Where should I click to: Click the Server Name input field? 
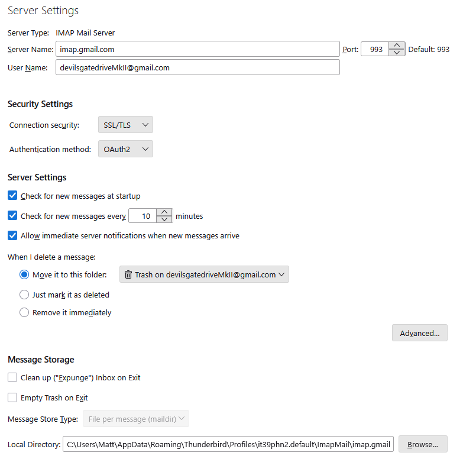point(197,49)
